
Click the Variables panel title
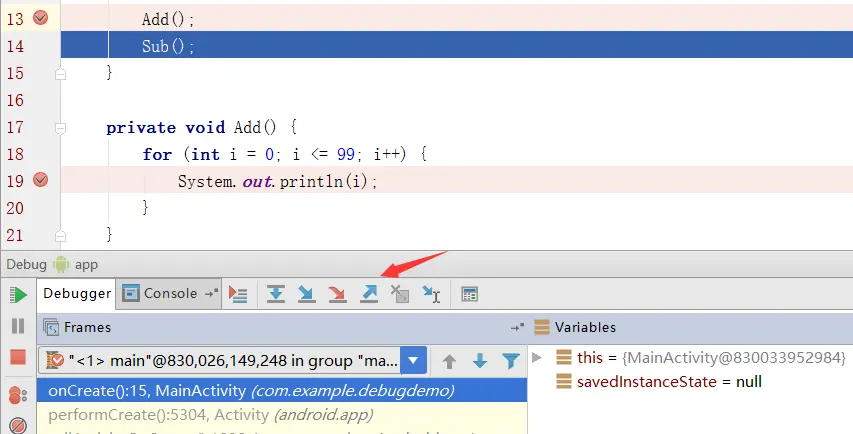(585, 327)
